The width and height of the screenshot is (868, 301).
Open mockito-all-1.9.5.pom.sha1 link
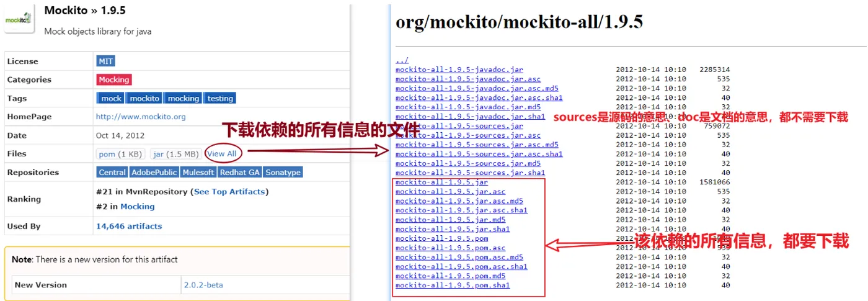(453, 285)
